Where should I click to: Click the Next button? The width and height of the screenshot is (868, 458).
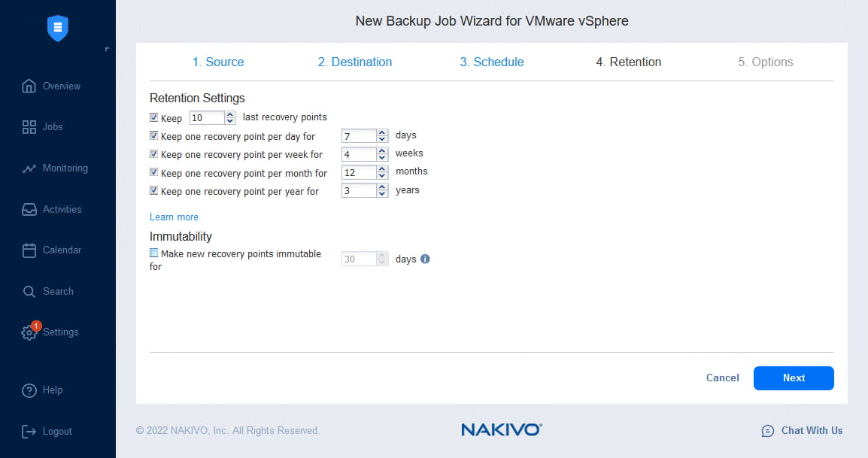pos(794,378)
